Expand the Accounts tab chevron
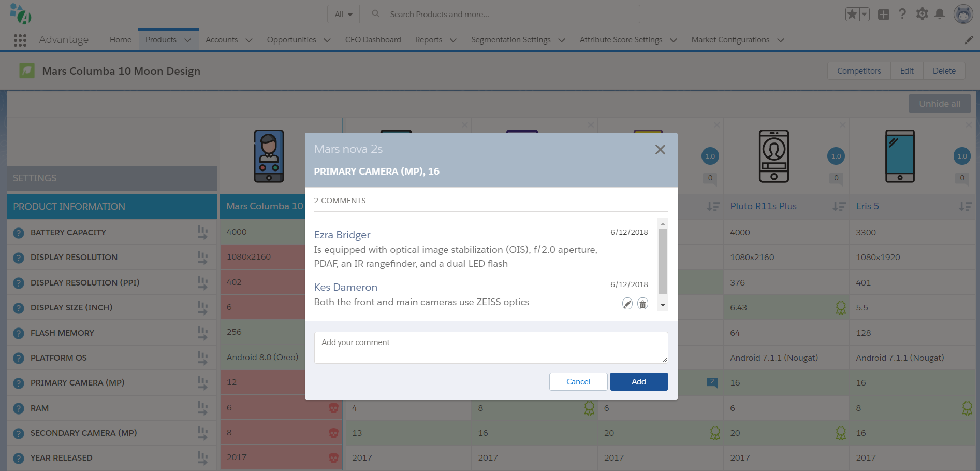The image size is (980, 471). coord(249,40)
